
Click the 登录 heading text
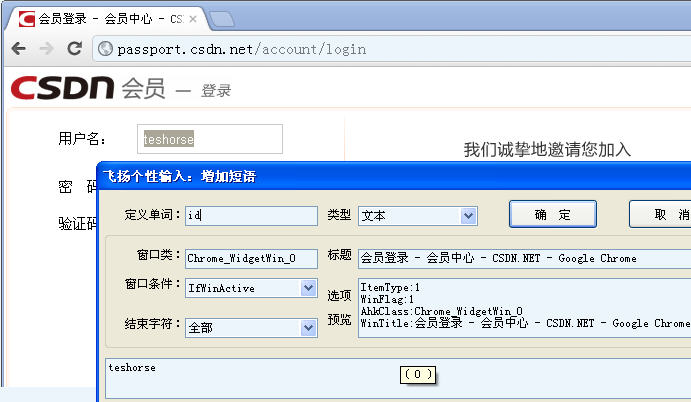click(x=216, y=91)
